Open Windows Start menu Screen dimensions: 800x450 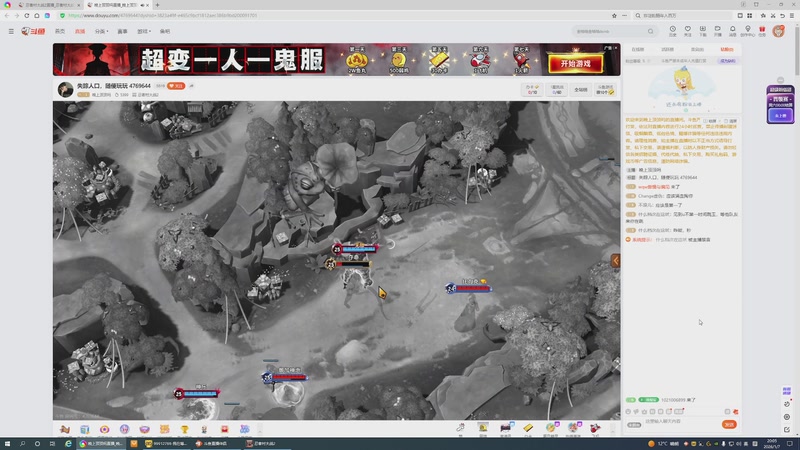click(x=7, y=444)
